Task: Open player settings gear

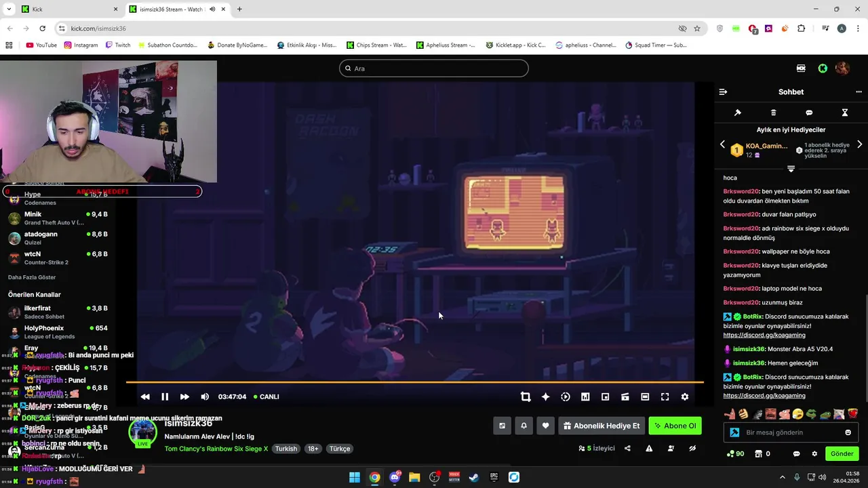Action: point(685,396)
